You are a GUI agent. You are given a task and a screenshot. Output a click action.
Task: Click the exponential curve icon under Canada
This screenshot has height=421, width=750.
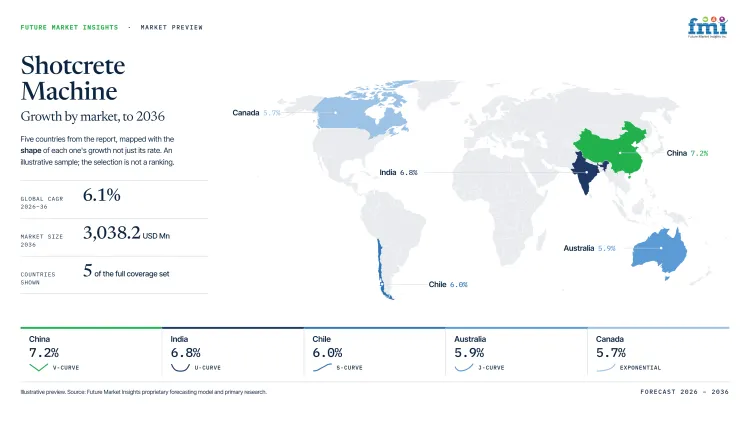tap(606, 367)
